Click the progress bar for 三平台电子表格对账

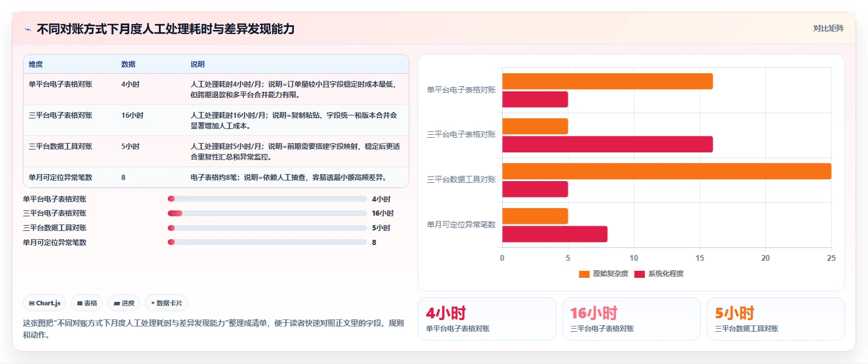(267, 213)
